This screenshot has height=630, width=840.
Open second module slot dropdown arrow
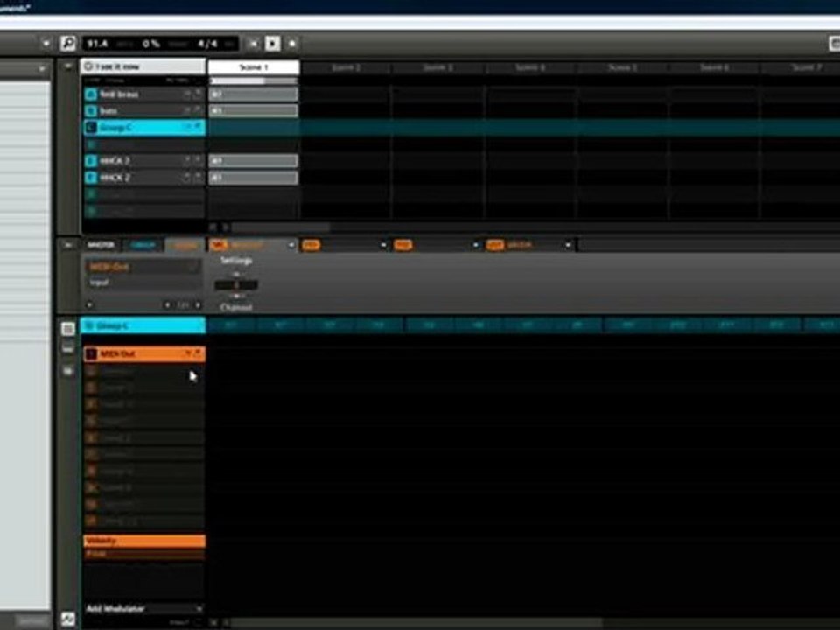point(383,245)
